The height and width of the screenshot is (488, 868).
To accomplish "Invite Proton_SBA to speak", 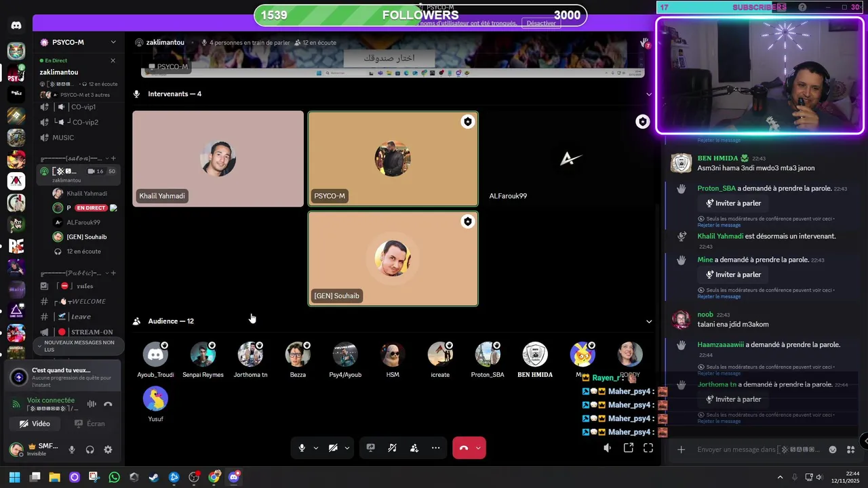I will point(732,203).
